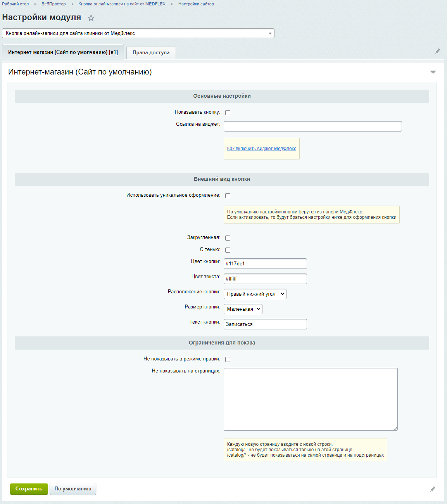Screen dimensions: 447x504
Task: Click the Внешний вид кнопки heading
Action: 222,179
